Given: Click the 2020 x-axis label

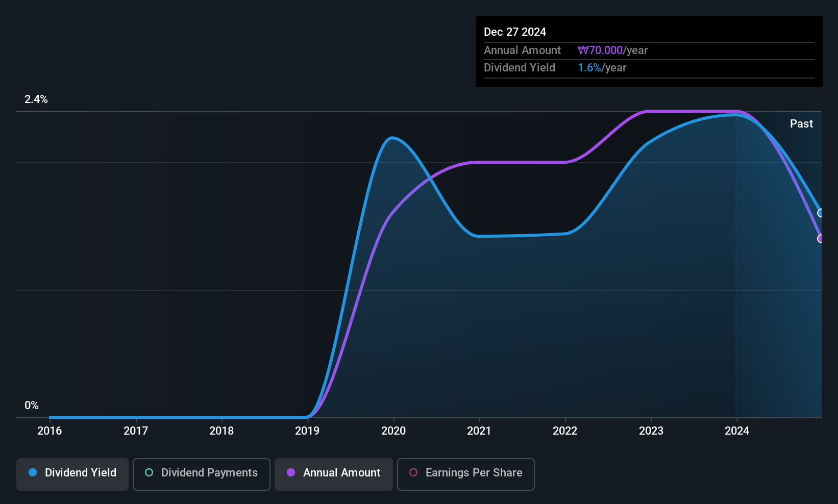Looking at the screenshot, I should [x=393, y=431].
